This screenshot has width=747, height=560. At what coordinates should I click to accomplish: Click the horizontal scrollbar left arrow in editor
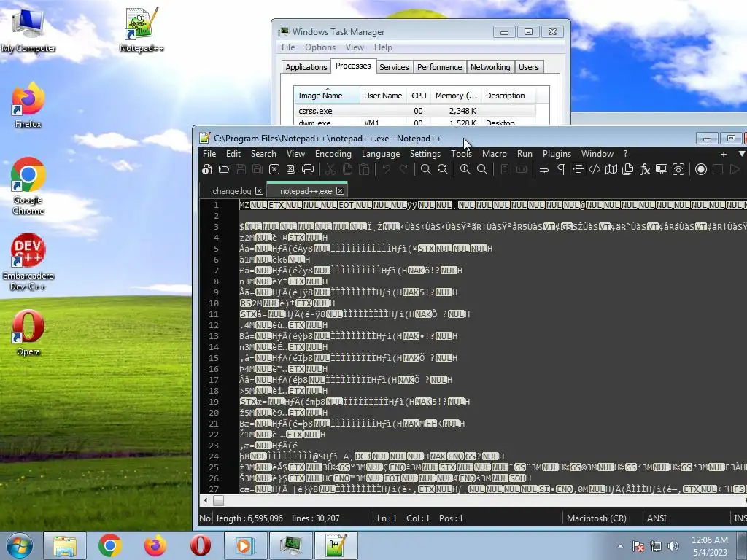pos(206,500)
